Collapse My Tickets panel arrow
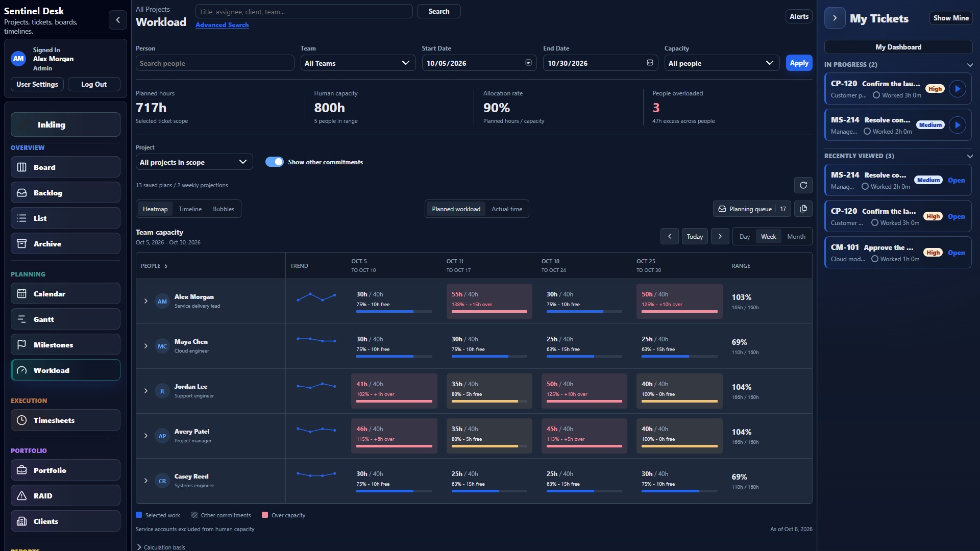This screenshot has height=551, width=980. [835, 18]
